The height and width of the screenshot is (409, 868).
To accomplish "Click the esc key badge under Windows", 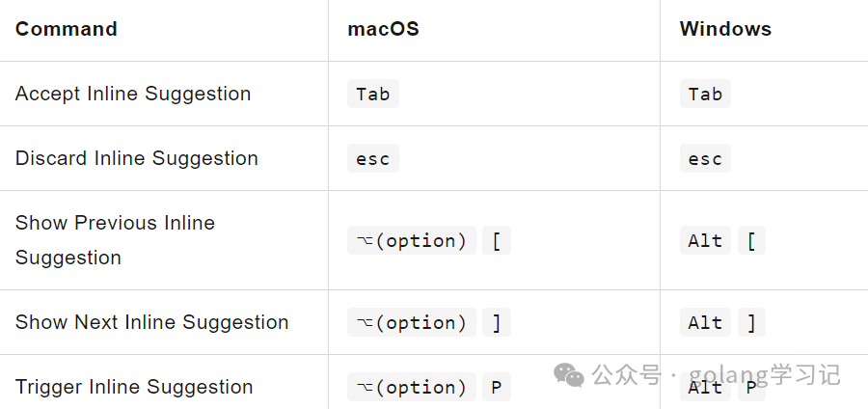I will coord(705,158).
